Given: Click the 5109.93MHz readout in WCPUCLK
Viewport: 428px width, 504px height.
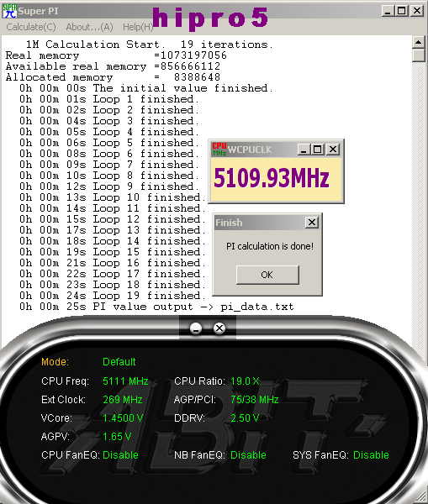Looking at the screenshot, I should pyautogui.click(x=272, y=178).
